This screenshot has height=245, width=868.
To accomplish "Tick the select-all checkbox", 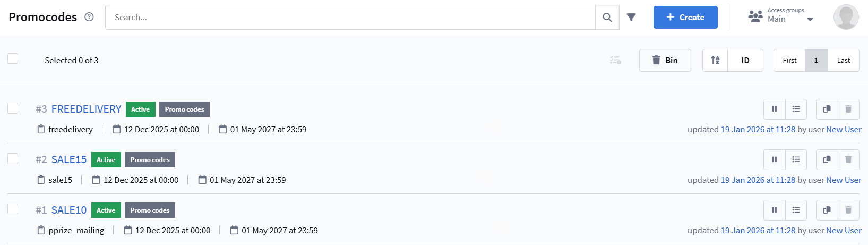I will [x=13, y=58].
